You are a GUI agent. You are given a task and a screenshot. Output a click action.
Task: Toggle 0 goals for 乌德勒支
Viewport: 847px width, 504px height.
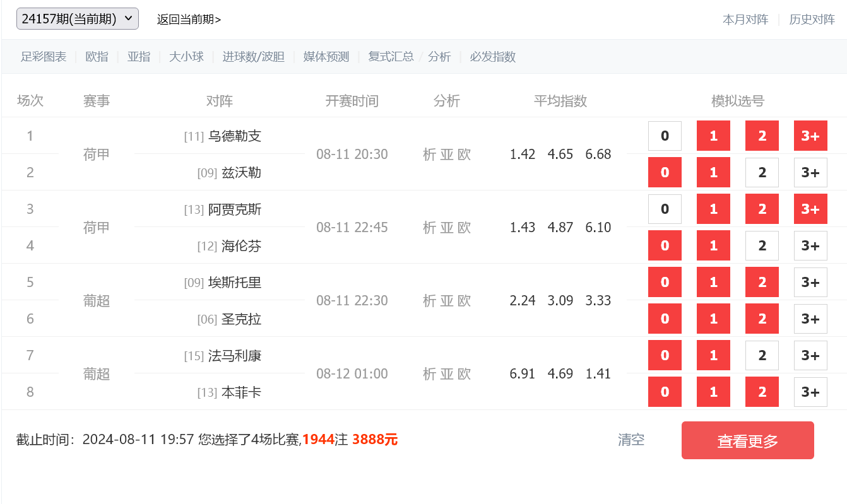point(665,136)
